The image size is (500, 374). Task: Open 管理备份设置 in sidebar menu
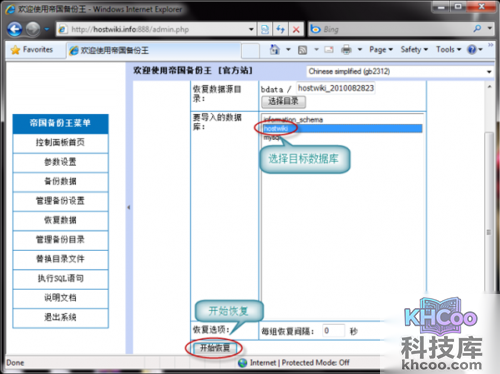(x=60, y=201)
